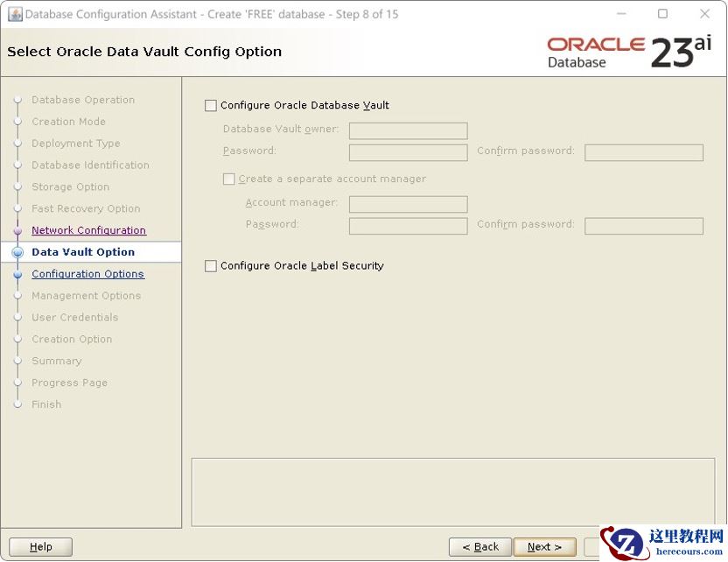Screen dimensions: 728x562
Task: Click the Progress Page step label
Action: point(70,383)
